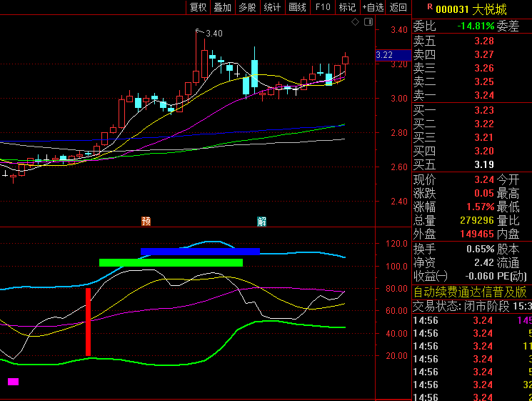The height and width of the screenshot is (401, 532).
Task: Toggle 复权 price adjustment
Action: click(x=198, y=7)
